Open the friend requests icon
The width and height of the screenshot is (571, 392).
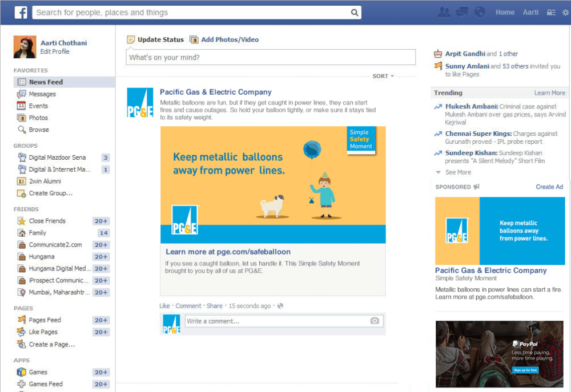tap(444, 11)
